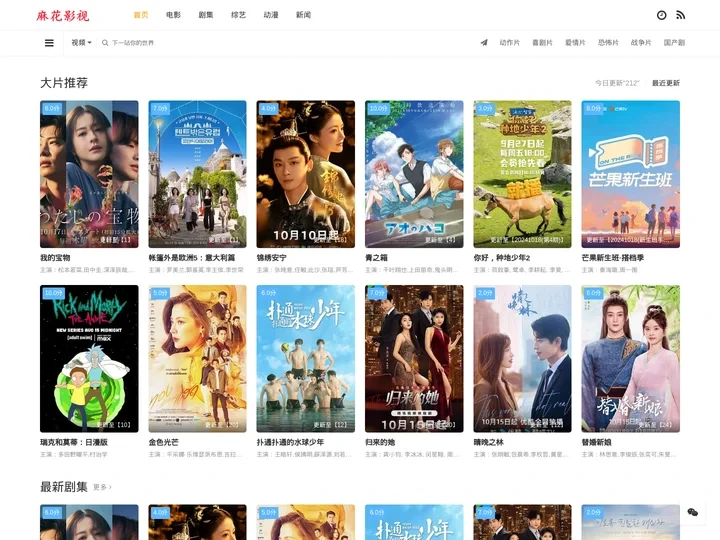Open 锦绣安宁 poster thumbnail
This screenshot has height=540, width=720.
(306, 174)
